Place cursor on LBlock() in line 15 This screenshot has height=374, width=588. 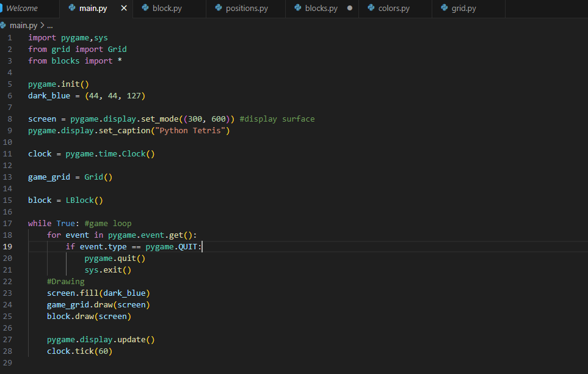[x=84, y=200]
